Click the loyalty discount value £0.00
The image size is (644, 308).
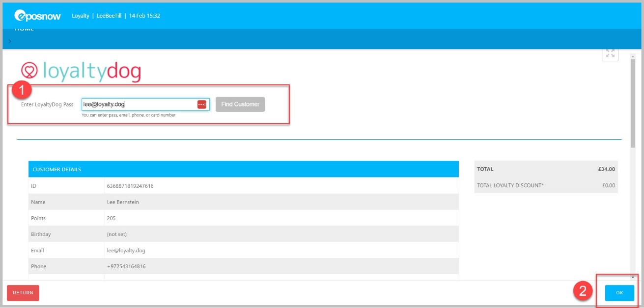tap(608, 185)
